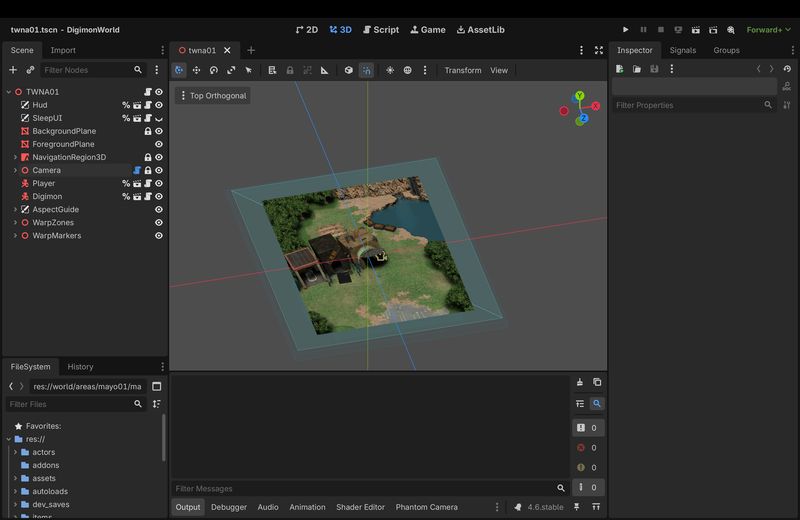The image size is (800, 520).
Task: Toggle FileSystem split mode icon
Action: pyautogui.click(x=157, y=386)
